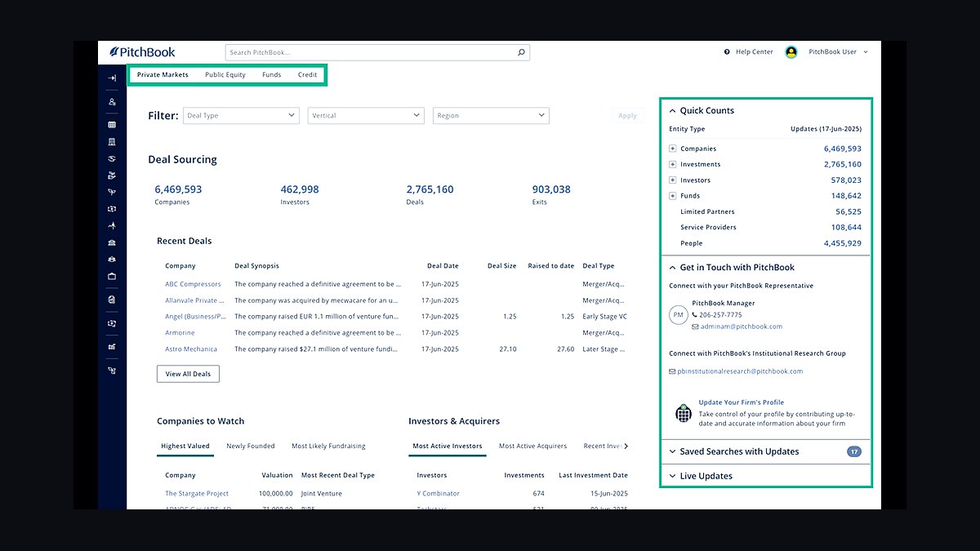
Task: Click the pbinstitutionalresearch@pitchbook.com email link
Action: [x=740, y=371]
